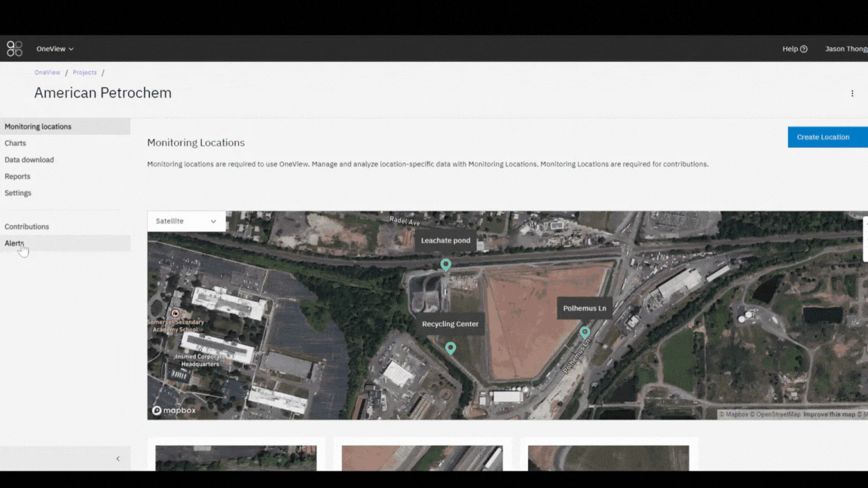Select the Recycling Center map pin
Screen dimensions: 868x488
click(x=451, y=348)
